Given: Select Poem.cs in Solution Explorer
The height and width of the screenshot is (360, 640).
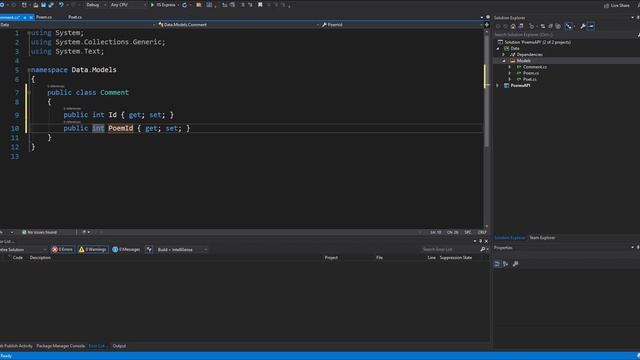Looking at the screenshot, I should click(531, 73).
